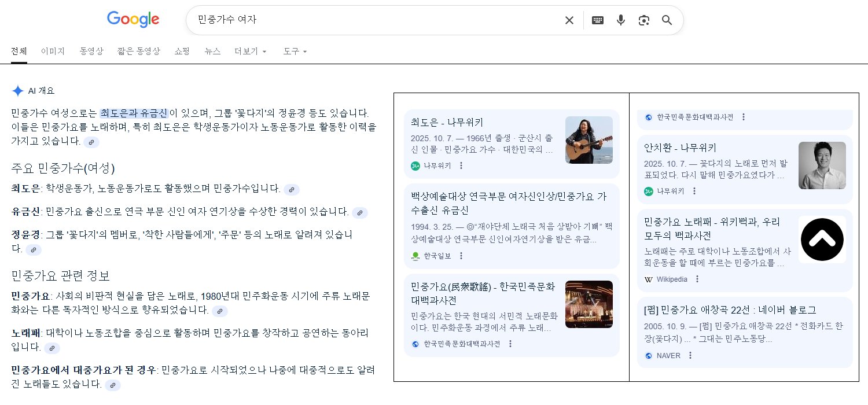Click the NAVER globe favicon
The width and height of the screenshot is (868, 405).
pos(649,355)
